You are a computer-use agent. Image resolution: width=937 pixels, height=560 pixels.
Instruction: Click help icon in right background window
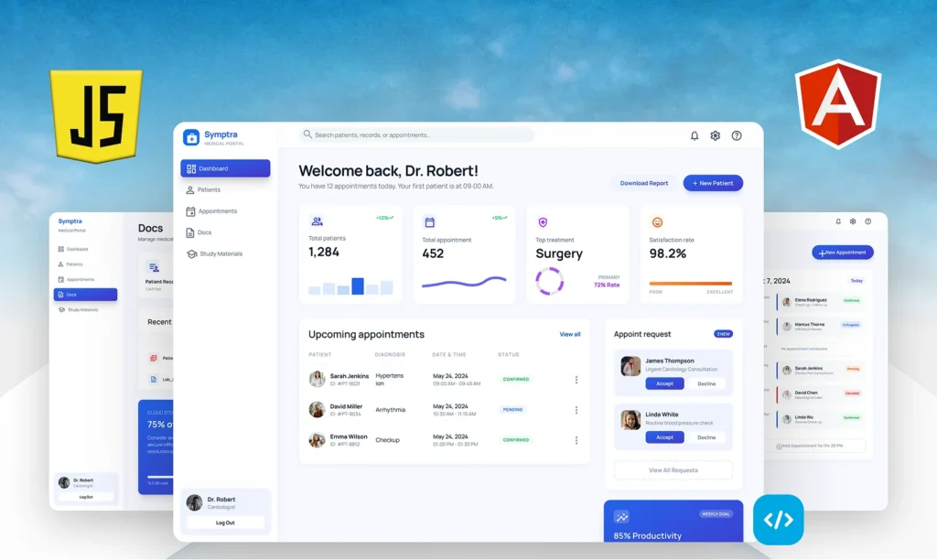(867, 221)
